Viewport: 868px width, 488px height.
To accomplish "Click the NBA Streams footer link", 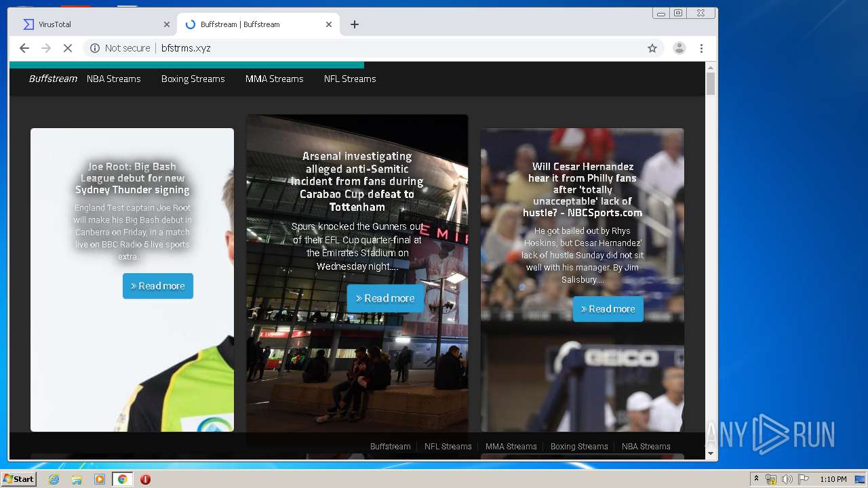I will pos(646,447).
